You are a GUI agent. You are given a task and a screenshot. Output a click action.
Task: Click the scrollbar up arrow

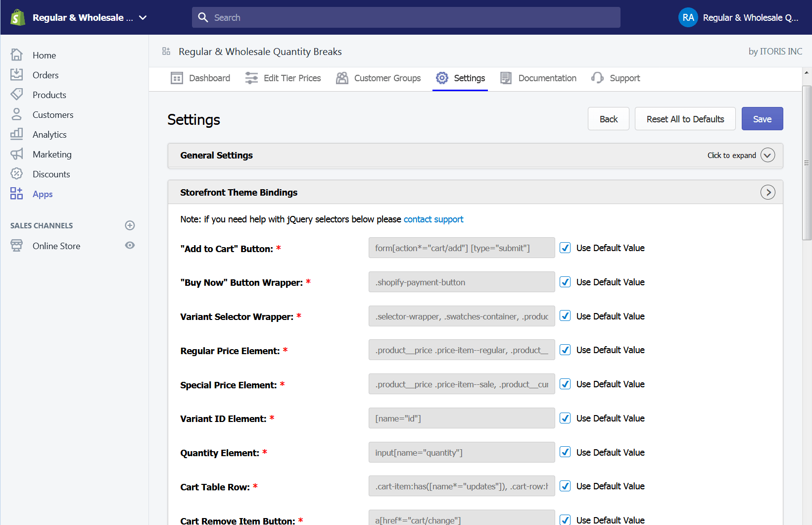807,72
